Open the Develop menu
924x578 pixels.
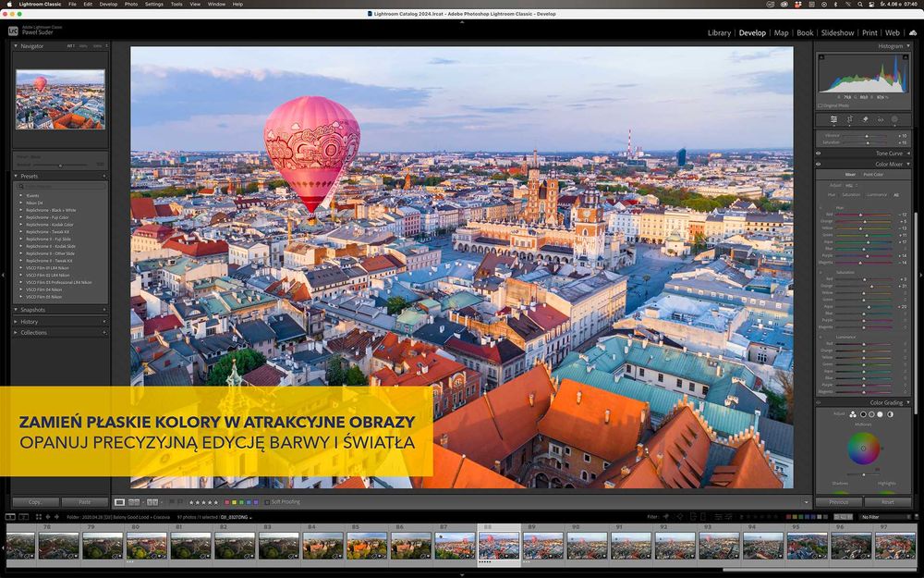tap(108, 4)
